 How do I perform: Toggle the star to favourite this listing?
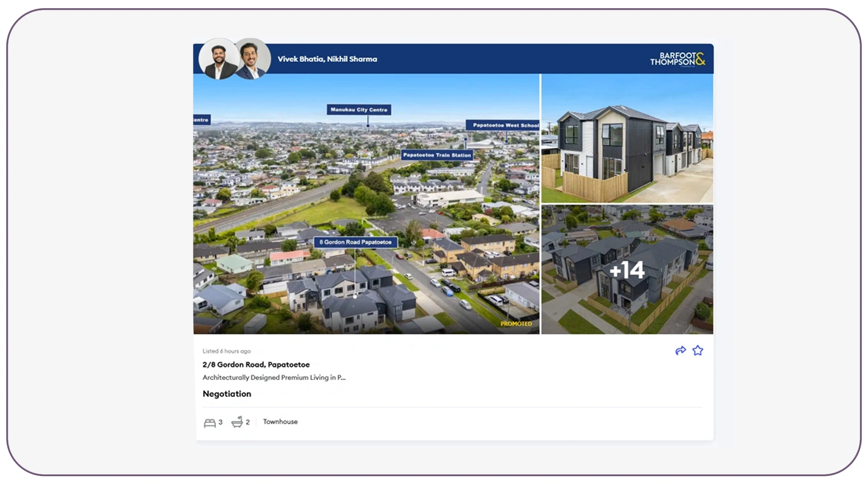pyautogui.click(x=699, y=351)
